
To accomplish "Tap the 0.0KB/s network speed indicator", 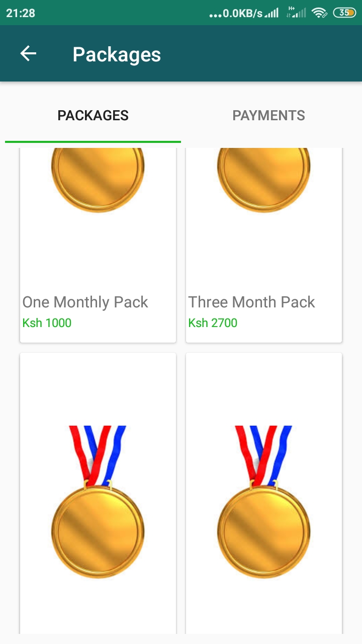I will pyautogui.click(x=236, y=14).
